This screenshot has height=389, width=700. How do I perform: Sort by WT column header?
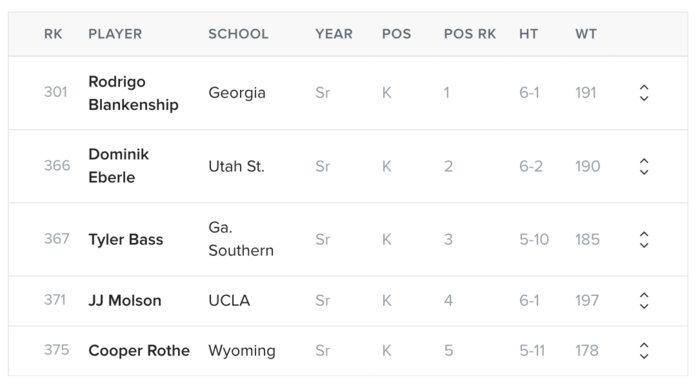pos(586,34)
